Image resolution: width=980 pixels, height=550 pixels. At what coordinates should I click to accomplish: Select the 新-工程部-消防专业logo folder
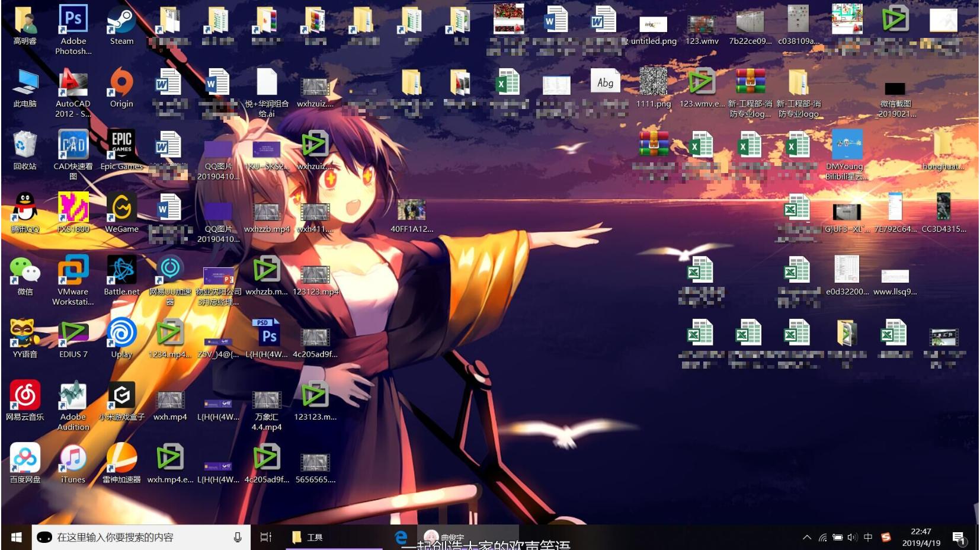pos(799,92)
